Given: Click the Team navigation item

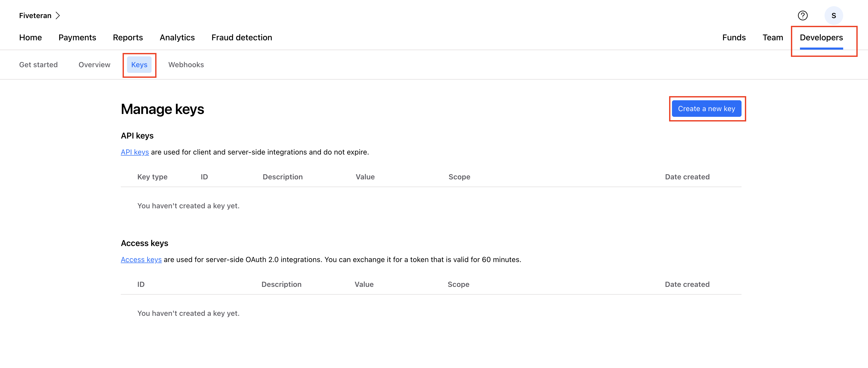Looking at the screenshot, I should click(x=773, y=37).
